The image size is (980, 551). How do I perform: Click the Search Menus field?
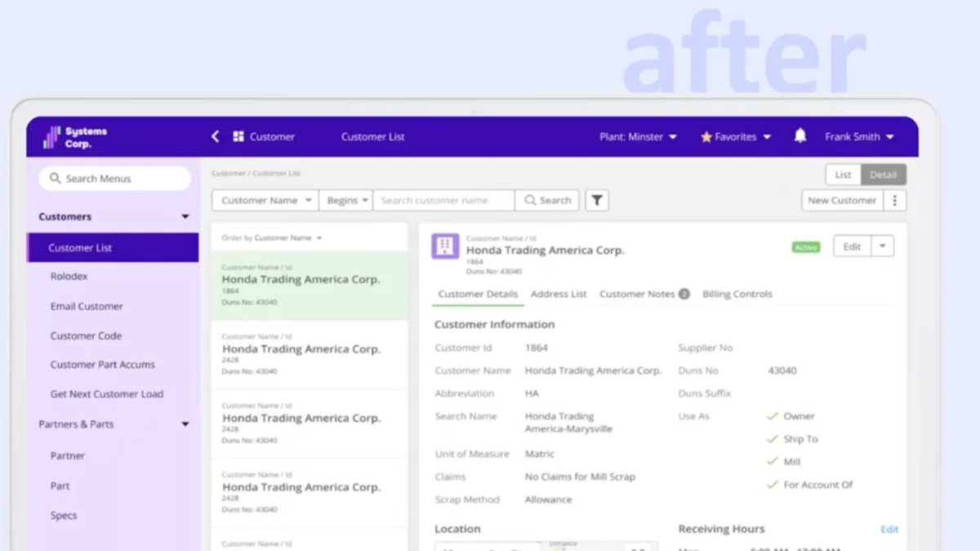114,178
